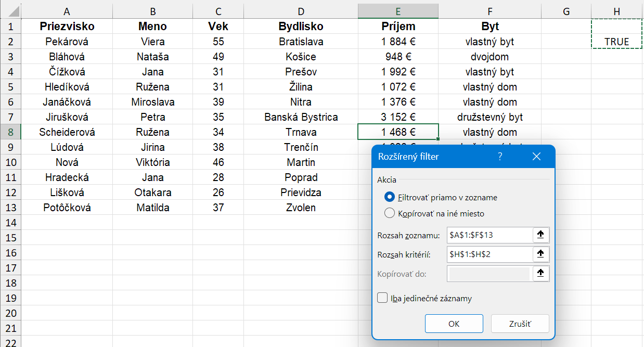The height and width of the screenshot is (347, 644).
Task: Select cell containing Potôčková
Action: pos(67,208)
